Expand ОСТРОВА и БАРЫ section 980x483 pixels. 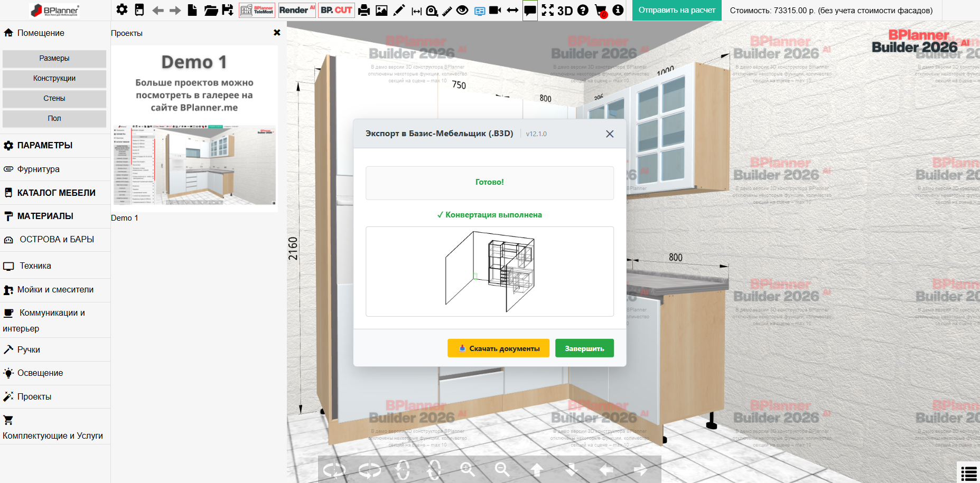pyautogui.click(x=55, y=239)
